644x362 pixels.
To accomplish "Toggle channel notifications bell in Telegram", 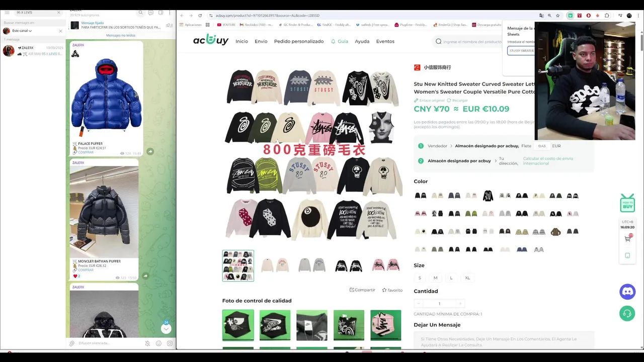I will click(147, 343).
